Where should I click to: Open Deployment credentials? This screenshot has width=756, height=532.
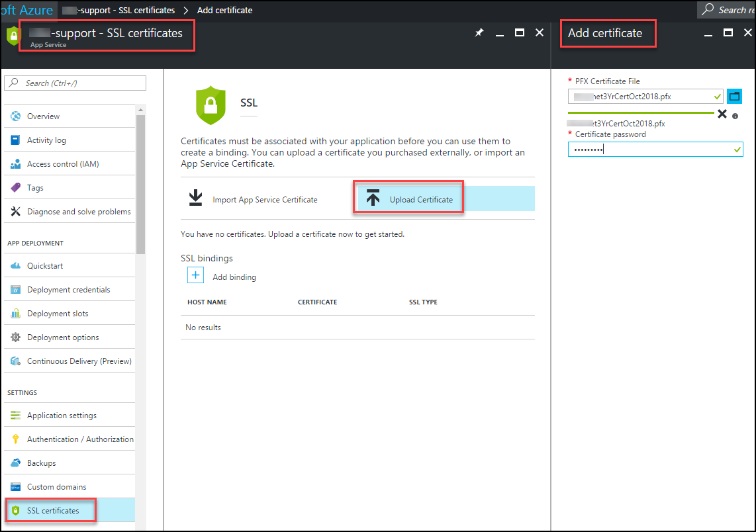[70, 290]
